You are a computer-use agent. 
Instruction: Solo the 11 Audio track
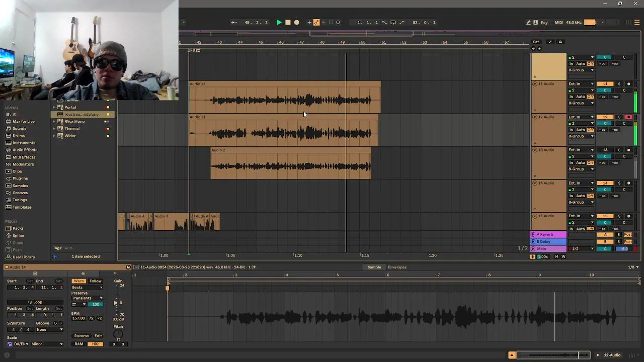[x=619, y=84]
